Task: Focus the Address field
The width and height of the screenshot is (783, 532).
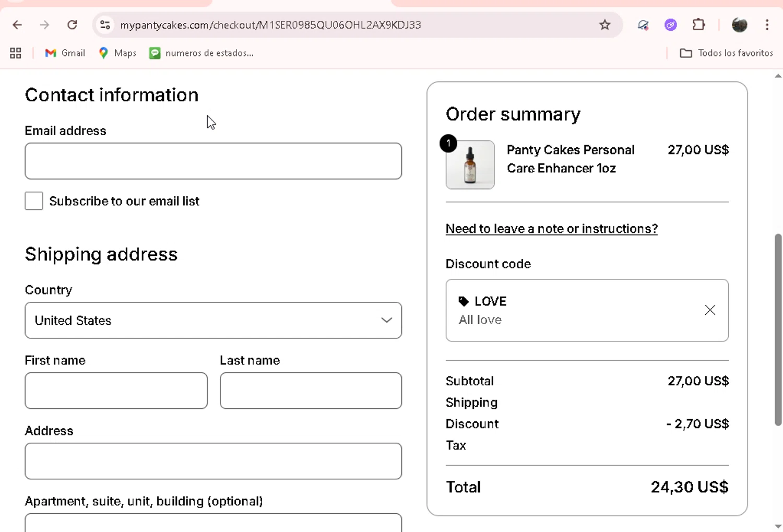Action: 213,461
